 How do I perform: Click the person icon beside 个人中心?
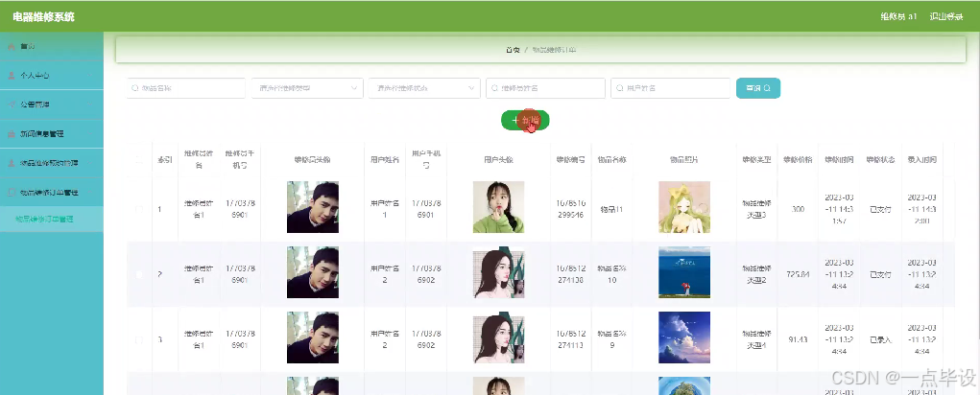[11, 76]
